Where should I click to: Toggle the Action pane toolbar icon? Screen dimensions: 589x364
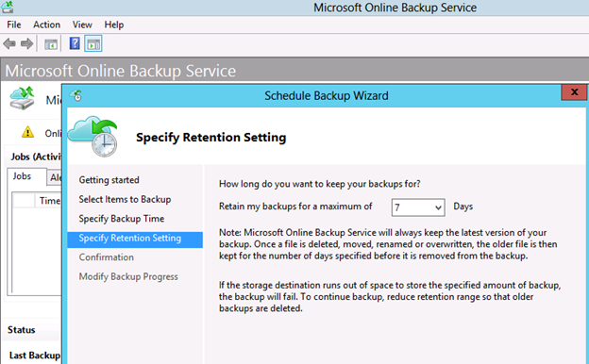coord(93,44)
